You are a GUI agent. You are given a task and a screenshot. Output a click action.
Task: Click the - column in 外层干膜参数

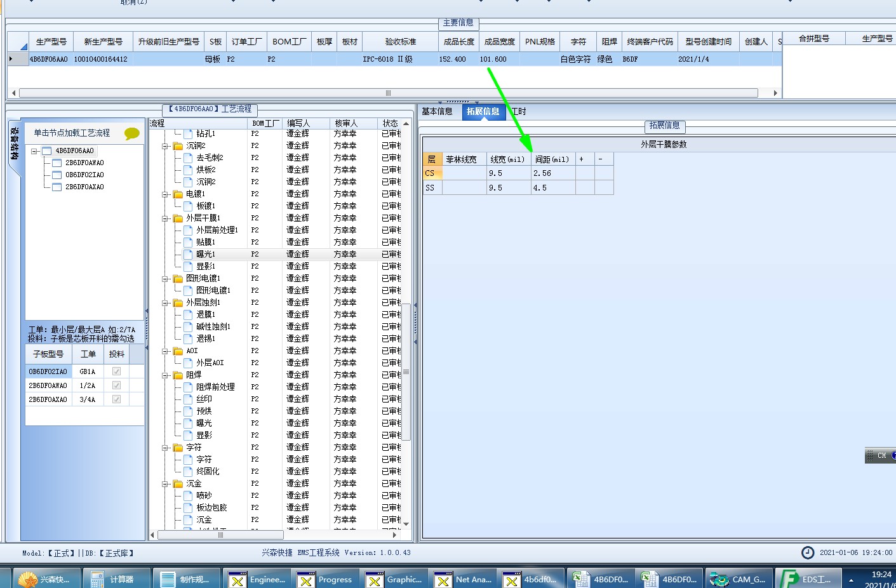[604, 159]
